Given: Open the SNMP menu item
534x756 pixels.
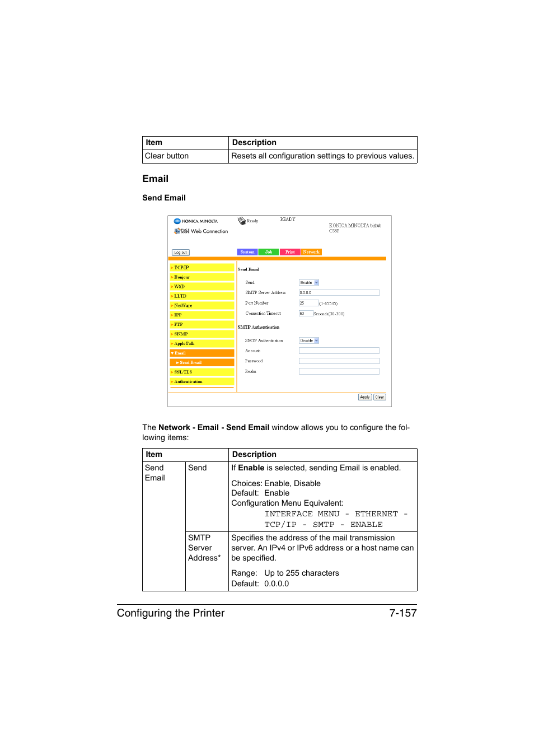Looking at the screenshot, I should tap(202, 334).
